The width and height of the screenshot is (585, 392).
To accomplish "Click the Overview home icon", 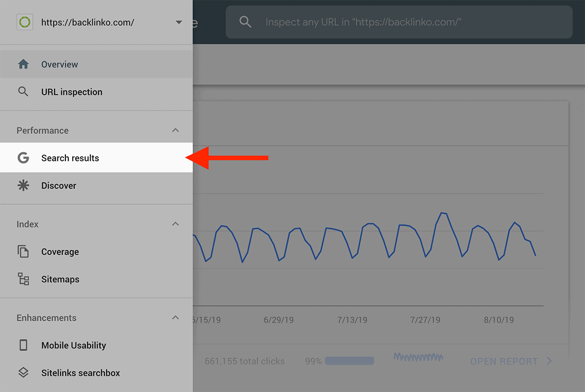I will pos(23,64).
